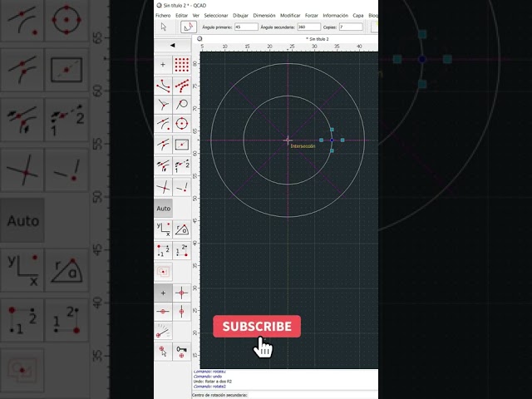Select Snap to End Points tool
This screenshot has width=532, height=399.
click(163, 86)
